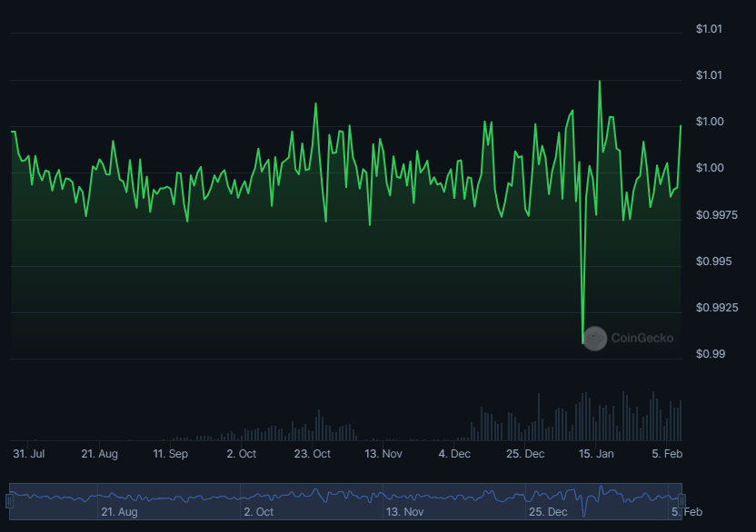This screenshot has height=532, width=756.
Task: Click the highest price spike near 15. Jan
Action: (x=600, y=82)
